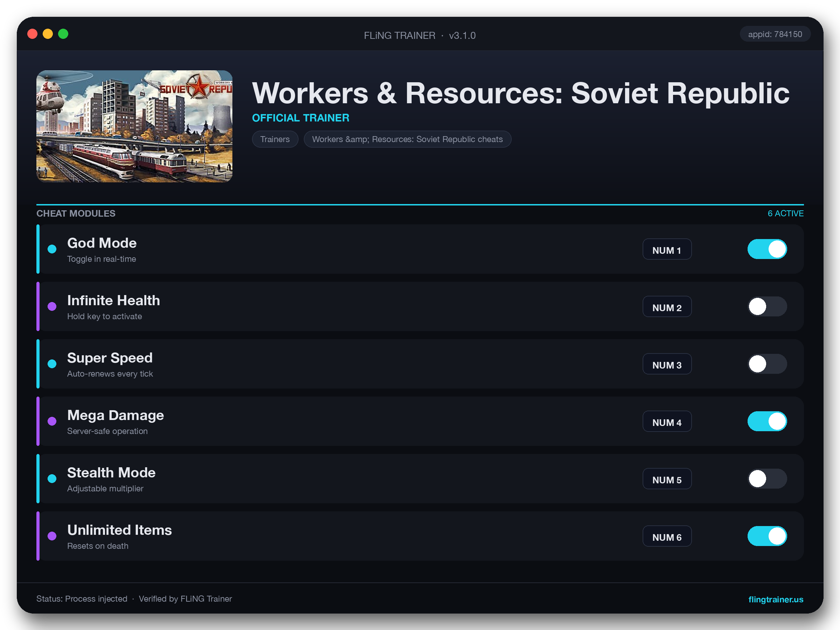Click the Unlimited Items status dot
Screen dimensions: 840x630
pyautogui.click(x=52, y=536)
